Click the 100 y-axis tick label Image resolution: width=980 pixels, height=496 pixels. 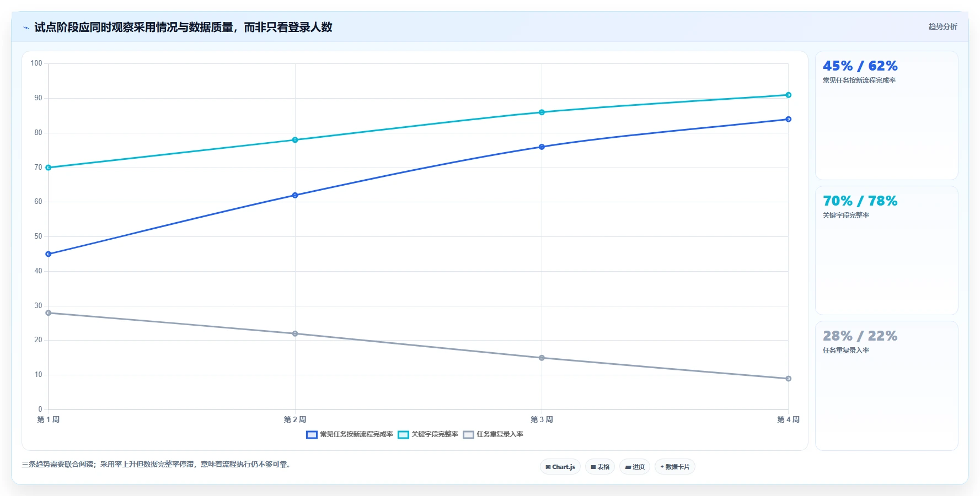(36, 63)
